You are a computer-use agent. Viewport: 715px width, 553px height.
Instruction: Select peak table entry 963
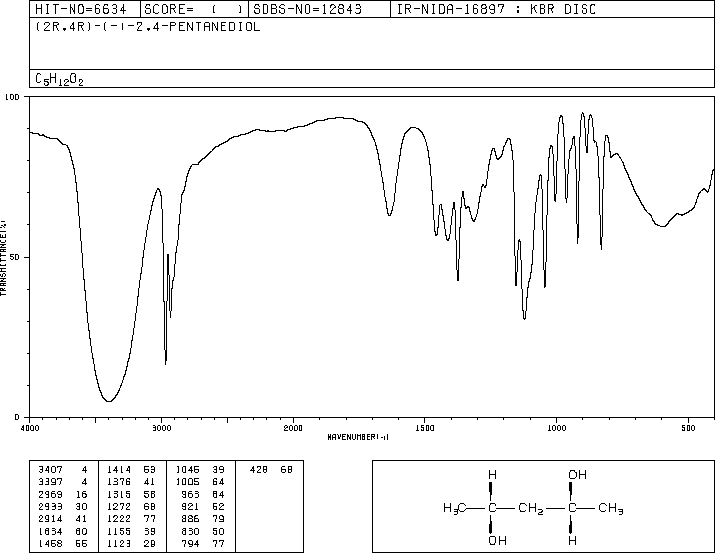click(x=191, y=494)
